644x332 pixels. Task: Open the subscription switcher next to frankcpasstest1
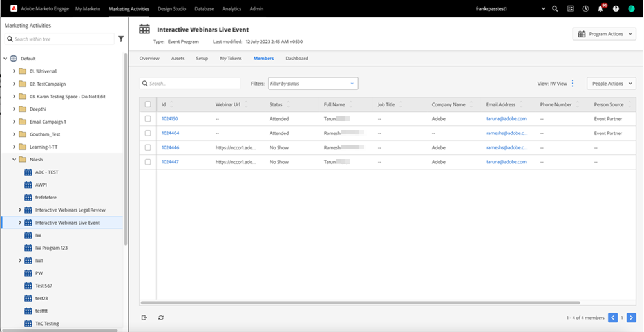[544, 8]
